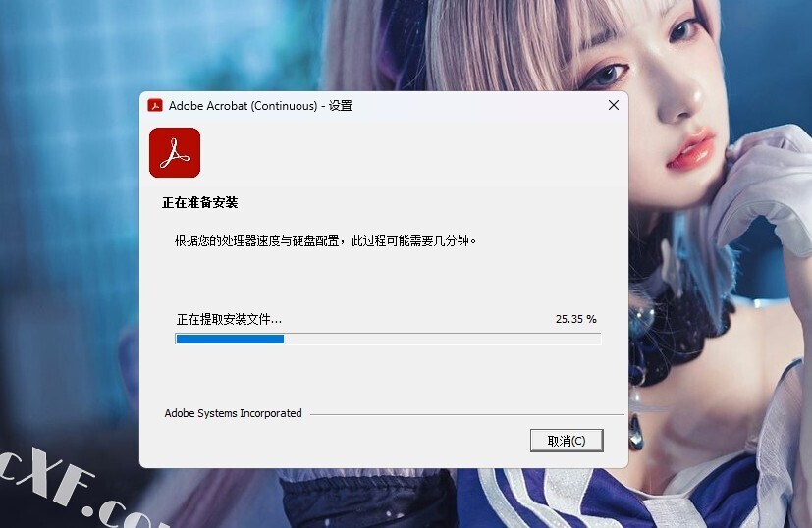Click the Adobe Acrobat (Continuous) - 设置 title text
The image size is (812, 528).
[x=260, y=106]
